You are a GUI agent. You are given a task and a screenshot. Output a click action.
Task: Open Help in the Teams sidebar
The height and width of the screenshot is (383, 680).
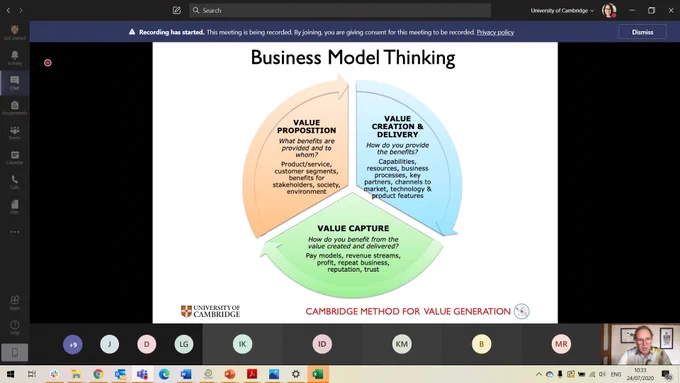point(15,327)
